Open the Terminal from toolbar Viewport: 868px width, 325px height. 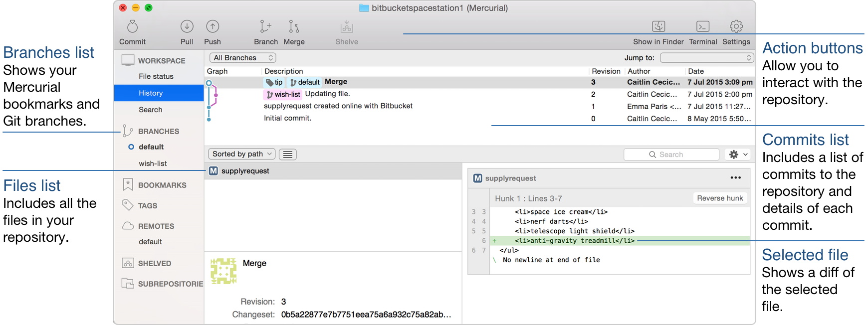pyautogui.click(x=703, y=26)
